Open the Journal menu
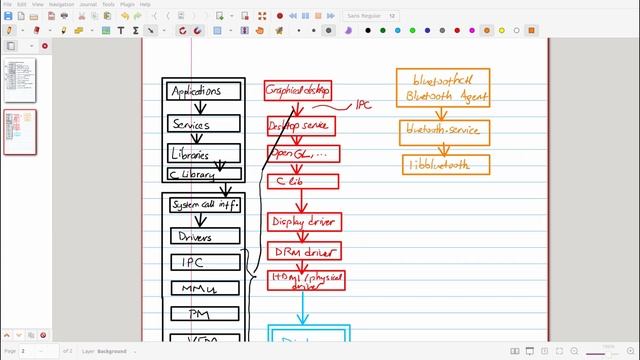640x360 pixels. click(x=88, y=4)
